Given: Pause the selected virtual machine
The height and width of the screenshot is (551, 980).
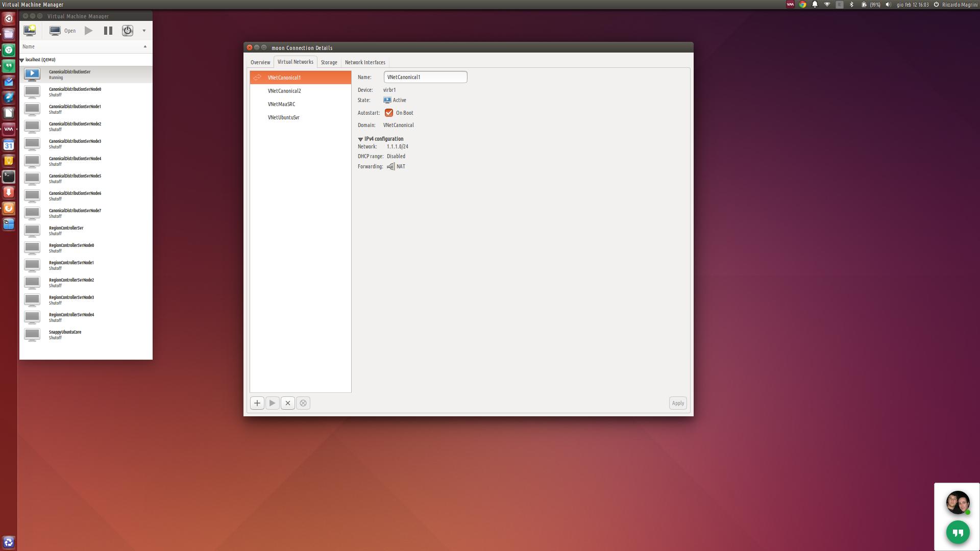Looking at the screenshot, I should [108, 31].
